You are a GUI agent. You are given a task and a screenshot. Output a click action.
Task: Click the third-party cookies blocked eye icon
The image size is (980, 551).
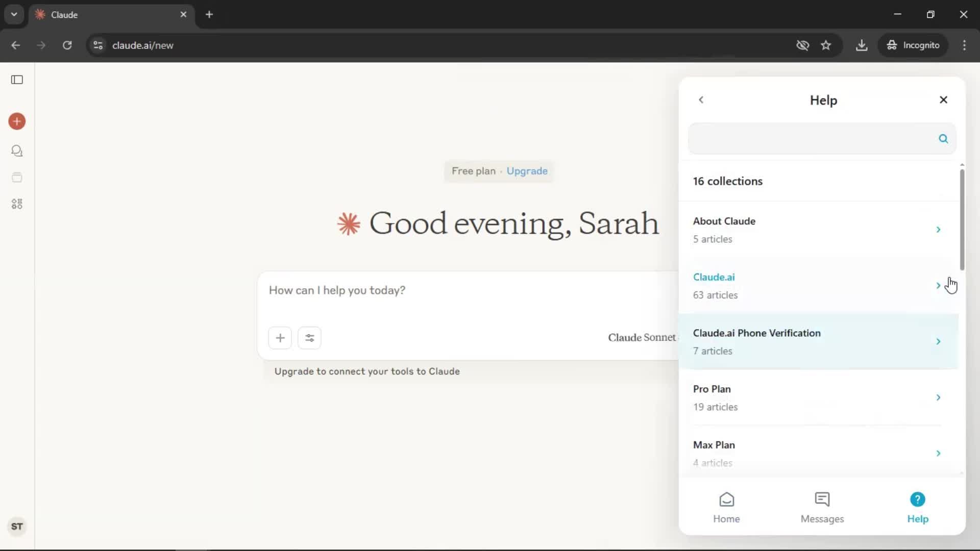(802, 45)
